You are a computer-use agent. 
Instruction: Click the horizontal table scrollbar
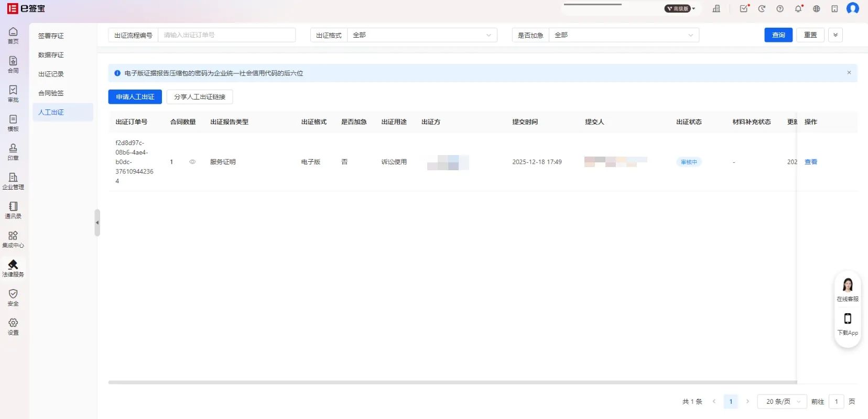(452, 382)
